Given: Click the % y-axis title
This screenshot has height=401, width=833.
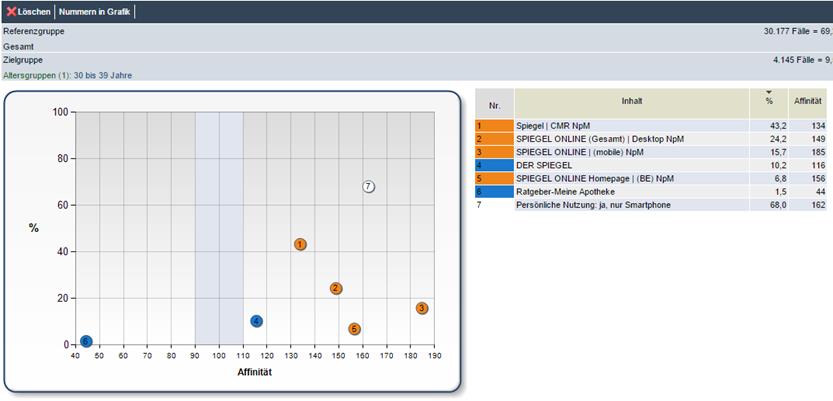Looking at the screenshot, I should click(x=33, y=228).
